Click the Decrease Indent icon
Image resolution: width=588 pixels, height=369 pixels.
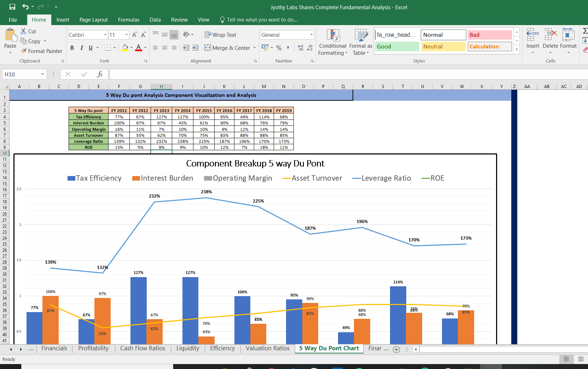[x=186, y=48]
